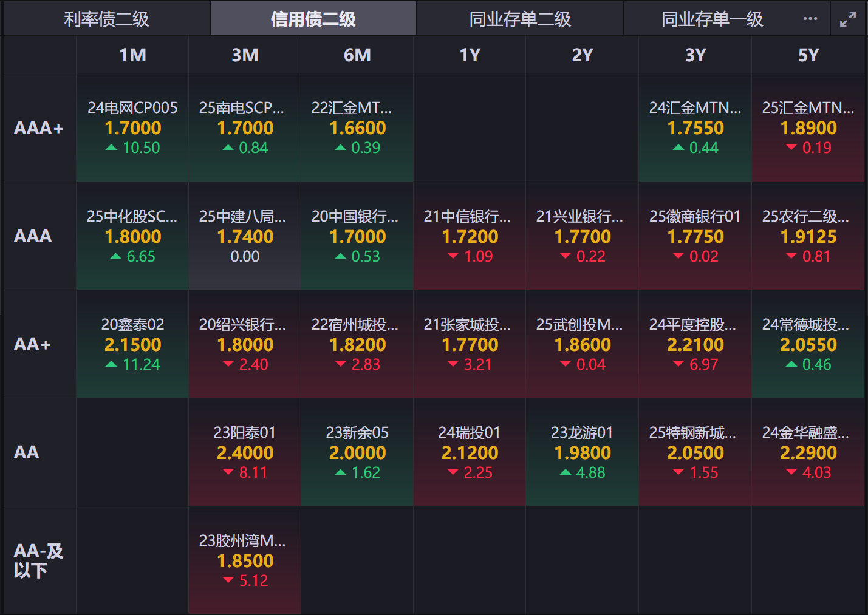Open the 同业存单二级 tab
The height and width of the screenshot is (615, 868).
point(520,19)
